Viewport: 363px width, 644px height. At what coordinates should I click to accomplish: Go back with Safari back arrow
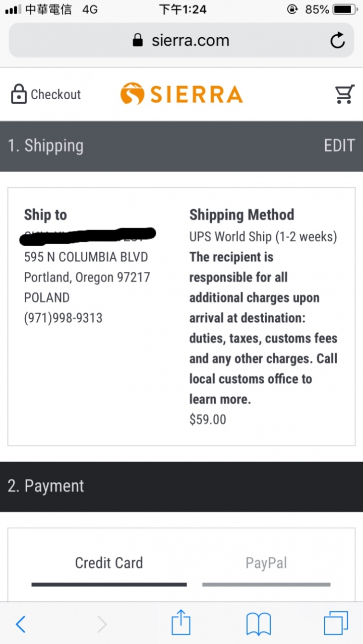[x=21, y=624]
